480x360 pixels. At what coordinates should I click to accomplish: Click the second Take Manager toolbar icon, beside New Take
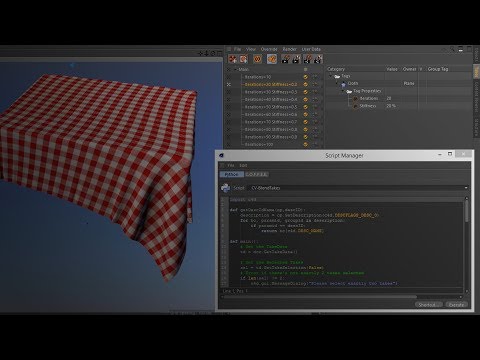244,59
